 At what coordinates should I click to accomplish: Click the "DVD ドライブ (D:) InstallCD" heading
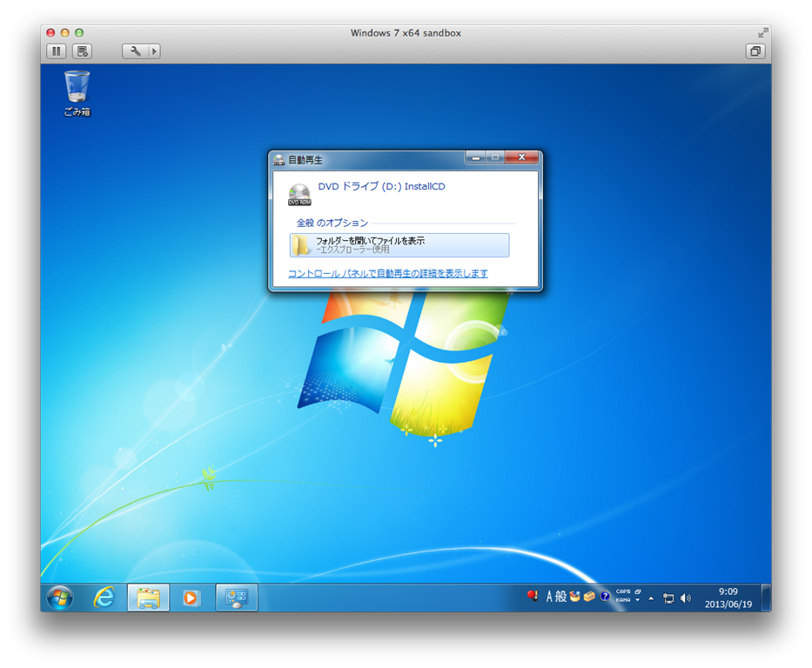pyautogui.click(x=382, y=186)
